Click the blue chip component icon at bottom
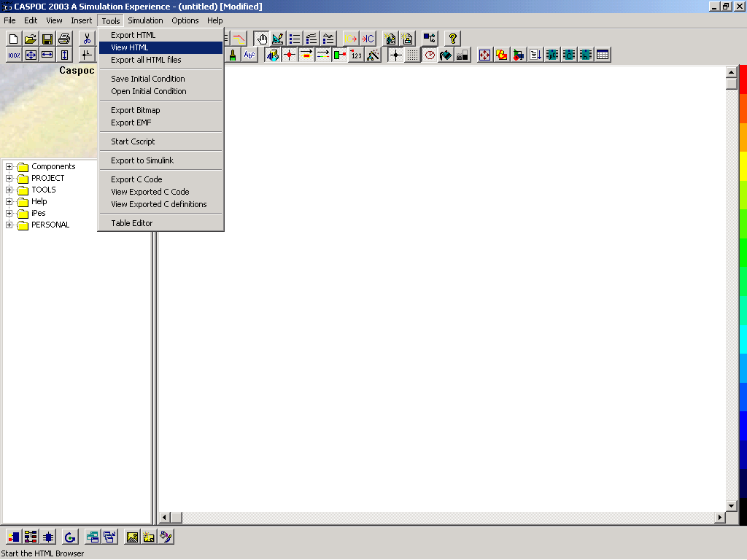This screenshot has width=747, height=560. coord(47,537)
